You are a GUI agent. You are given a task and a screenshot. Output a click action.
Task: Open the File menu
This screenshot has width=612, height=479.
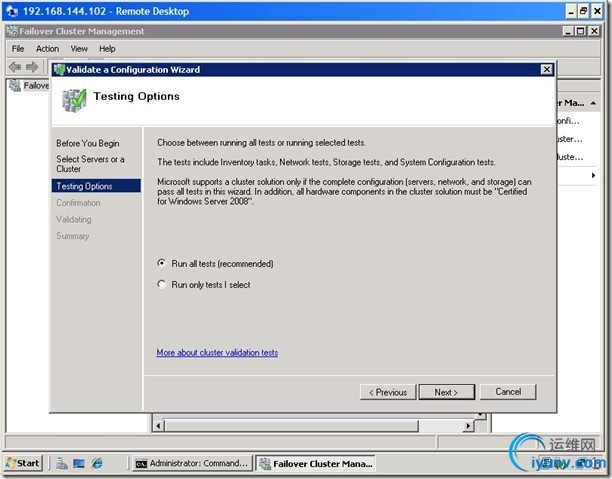point(18,49)
